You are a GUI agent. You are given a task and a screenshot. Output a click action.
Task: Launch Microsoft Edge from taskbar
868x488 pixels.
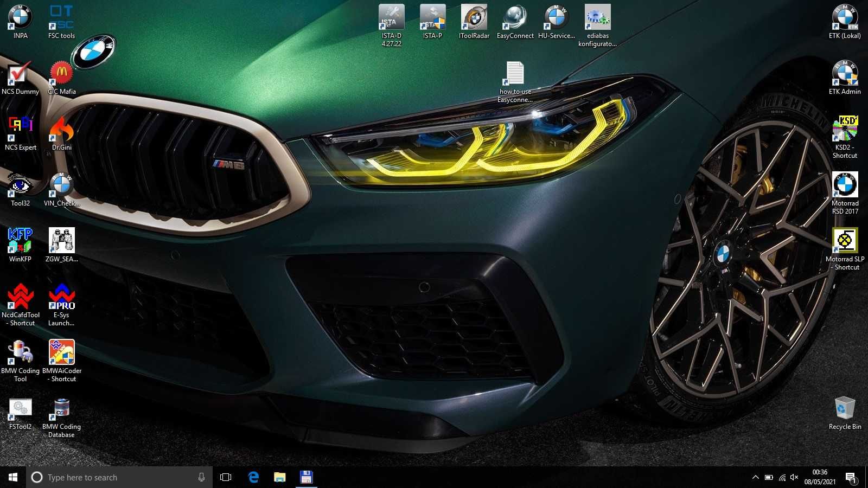pyautogui.click(x=253, y=477)
